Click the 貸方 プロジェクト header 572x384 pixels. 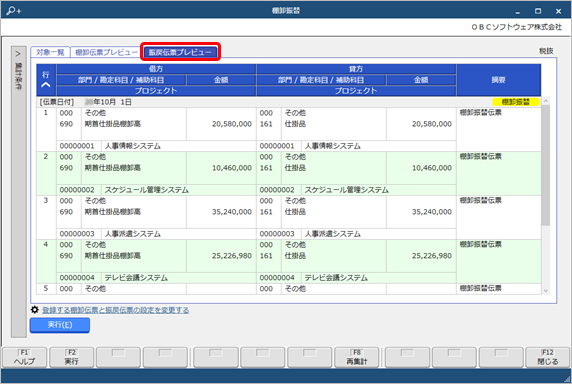click(356, 91)
